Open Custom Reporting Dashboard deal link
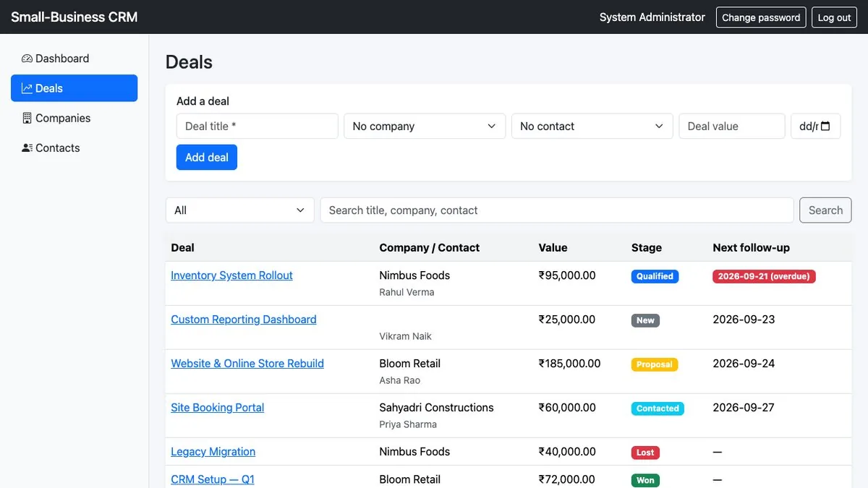This screenshot has height=488, width=868. [x=244, y=320]
